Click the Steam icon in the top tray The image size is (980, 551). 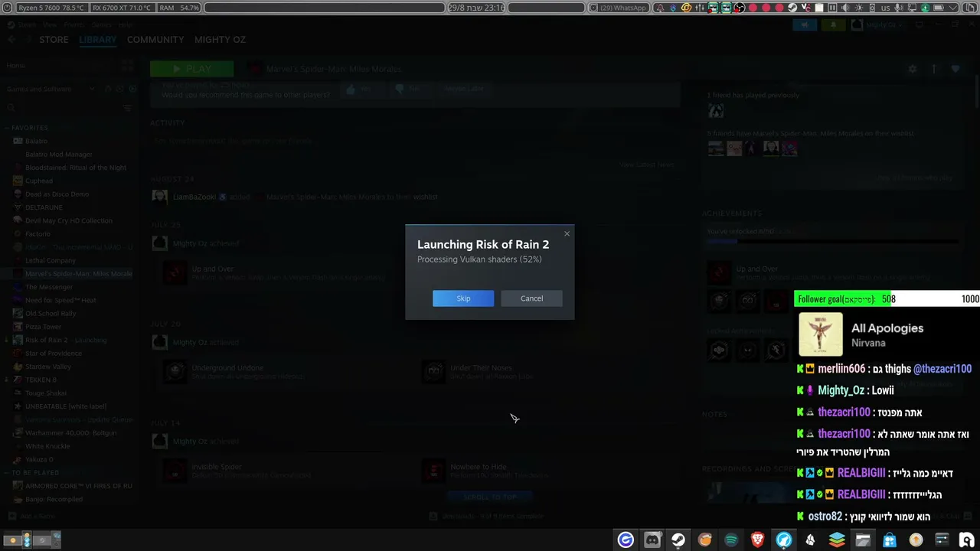click(792, 8)
